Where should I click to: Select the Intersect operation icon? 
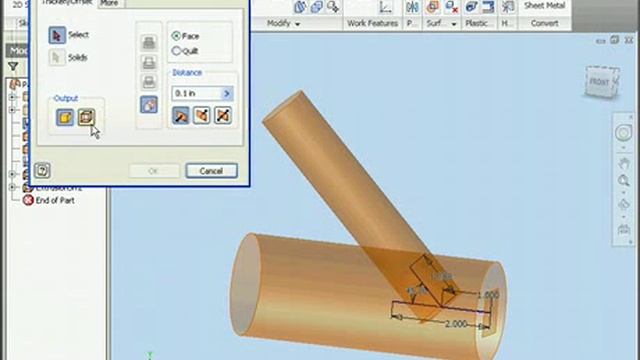click(x=149, y=82)
